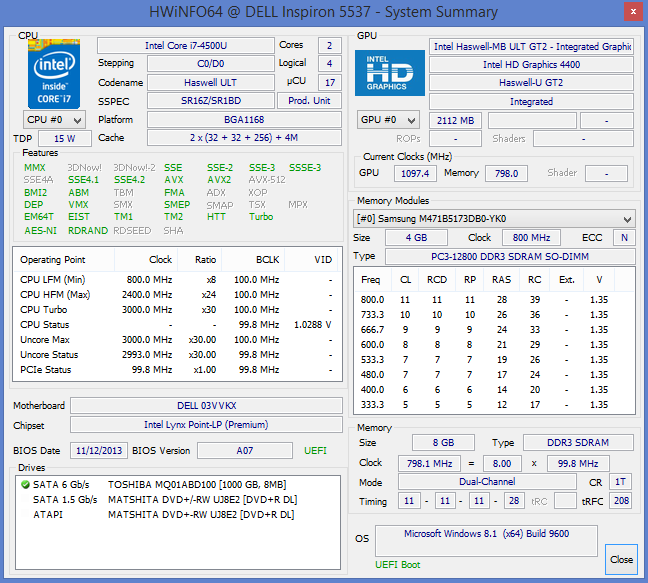This screenshot has height=583, width=648.
Task: Click the AVX2 feature label
Action: (219, 180)
